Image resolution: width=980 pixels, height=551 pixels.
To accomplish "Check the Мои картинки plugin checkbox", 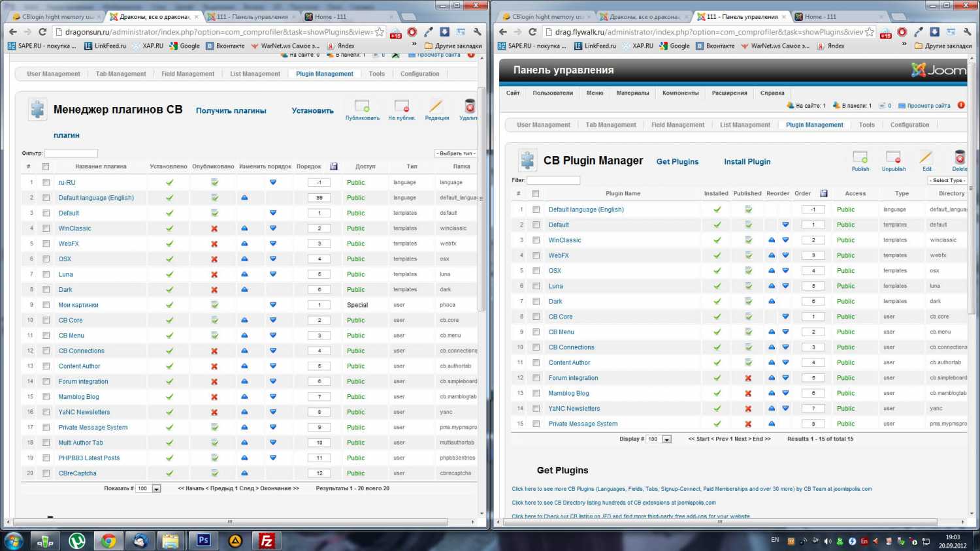I will pos(46,305).
